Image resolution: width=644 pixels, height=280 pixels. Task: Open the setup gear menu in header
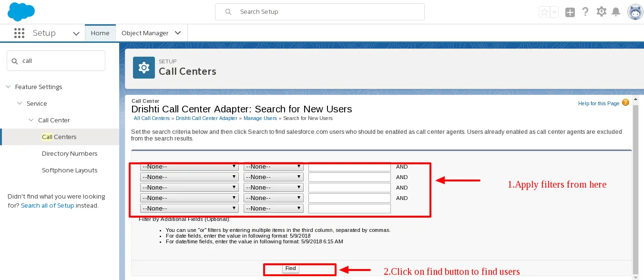click(602, 12)
